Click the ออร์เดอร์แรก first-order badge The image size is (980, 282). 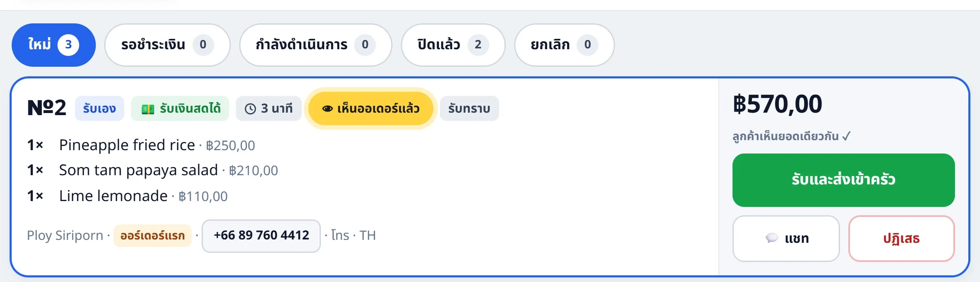[x=152, y=235]
